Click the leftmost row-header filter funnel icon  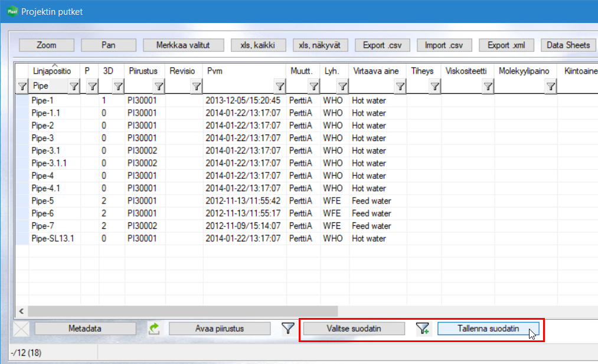22,87
